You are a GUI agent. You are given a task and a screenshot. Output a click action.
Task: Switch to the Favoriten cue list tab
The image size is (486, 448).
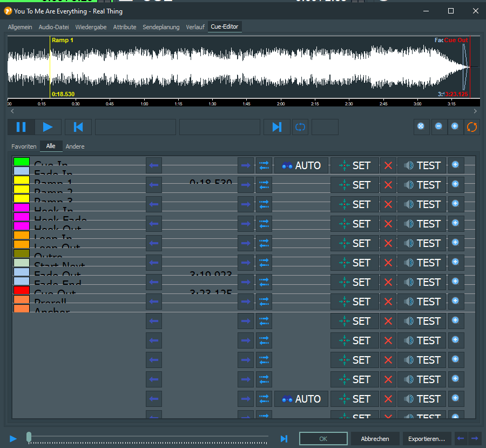click(x=24, y=146)
